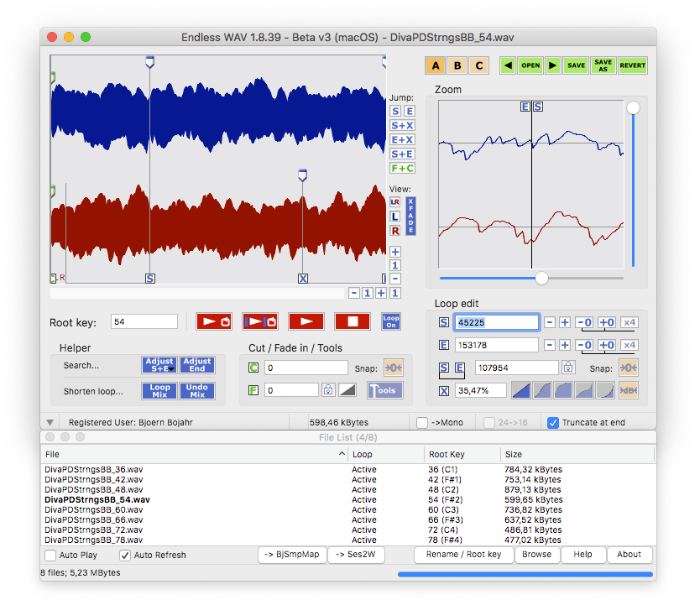Increase loop end with plus button
Screen dimensions: 700x600
point(565,345)
